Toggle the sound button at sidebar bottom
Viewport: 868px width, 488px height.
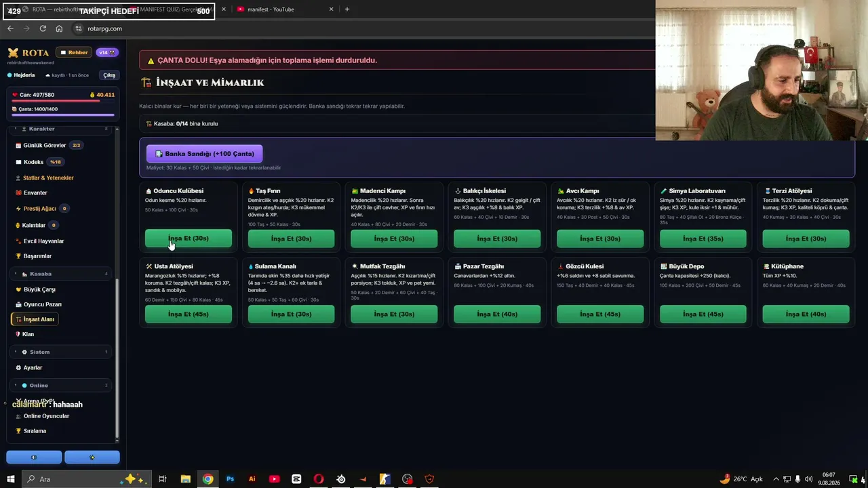[34, 457]
